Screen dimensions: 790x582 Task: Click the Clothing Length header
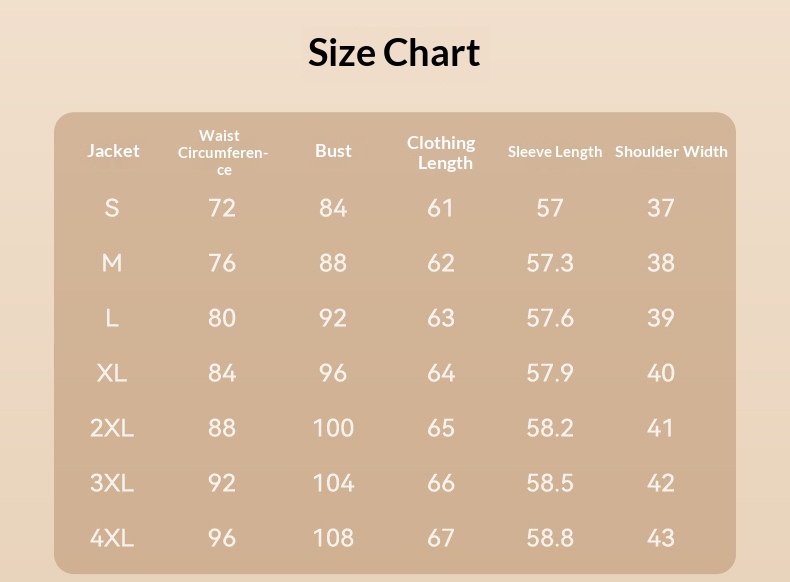click(x=441, y=153)
